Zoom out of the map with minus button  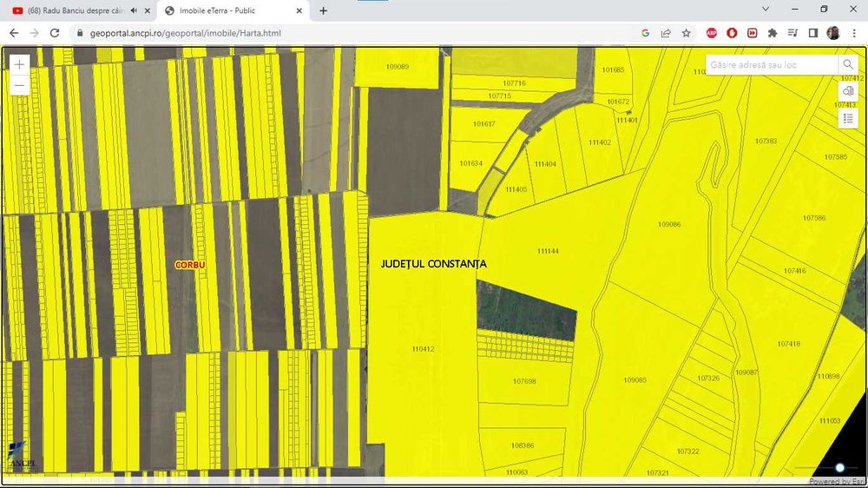point(19,85)
